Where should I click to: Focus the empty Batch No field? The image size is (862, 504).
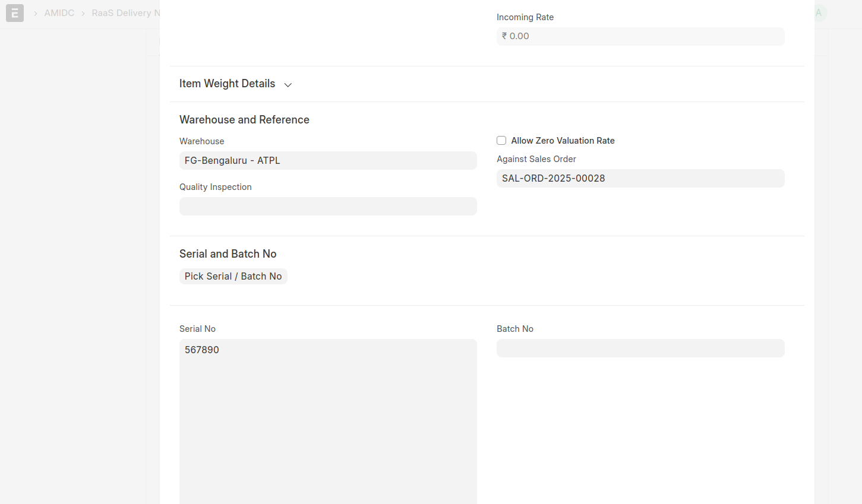click(640, 348)
